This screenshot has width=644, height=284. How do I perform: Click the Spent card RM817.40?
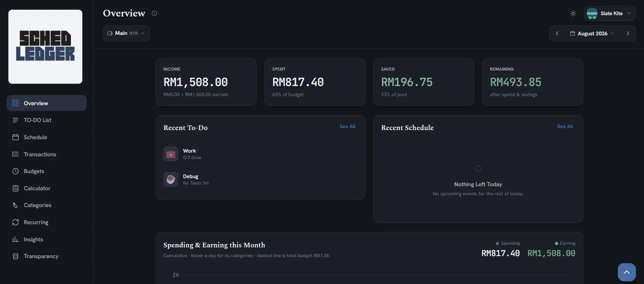coord(315,82)
